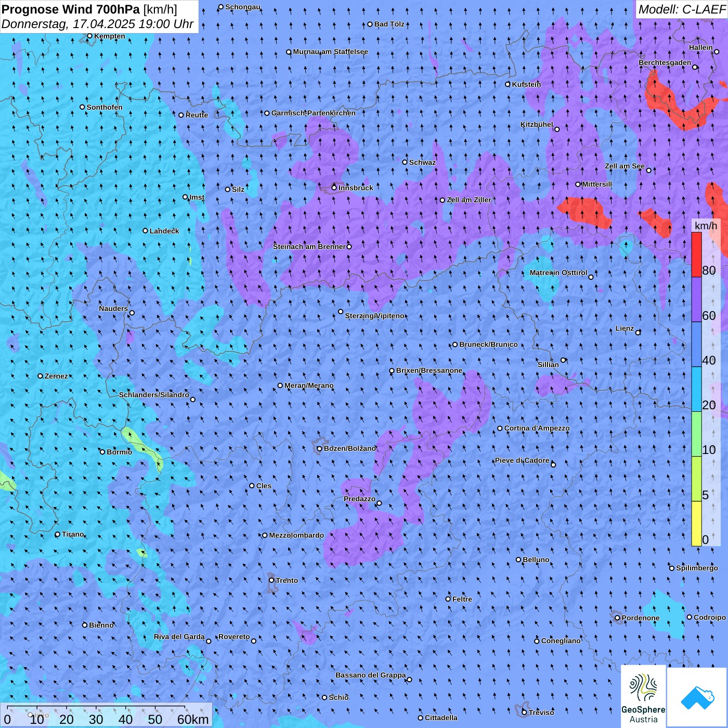The image size is (728, 728).
Task: Select the Zell am See label
Action: pos(625,166)
